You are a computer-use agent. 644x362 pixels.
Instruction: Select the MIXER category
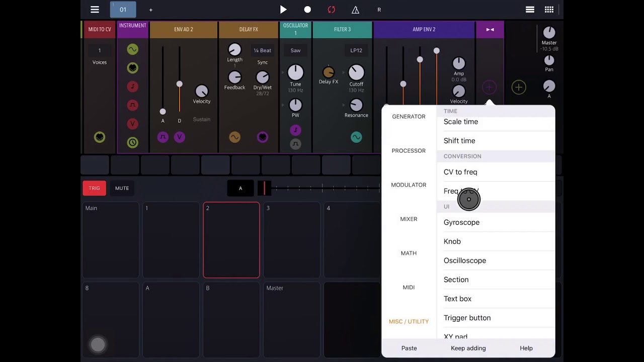[x=409, y=219]
